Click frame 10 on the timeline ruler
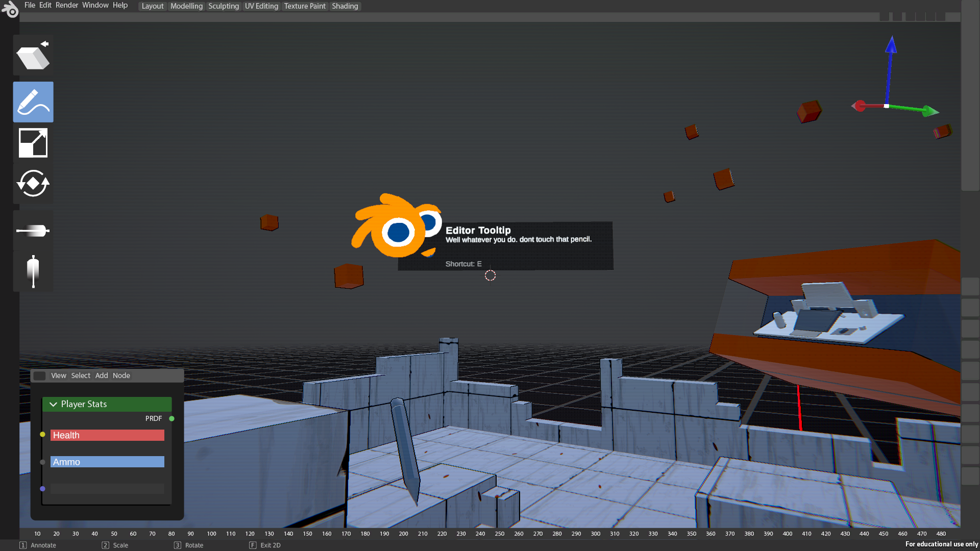The image size is (980, 551). tap(37, 534)
